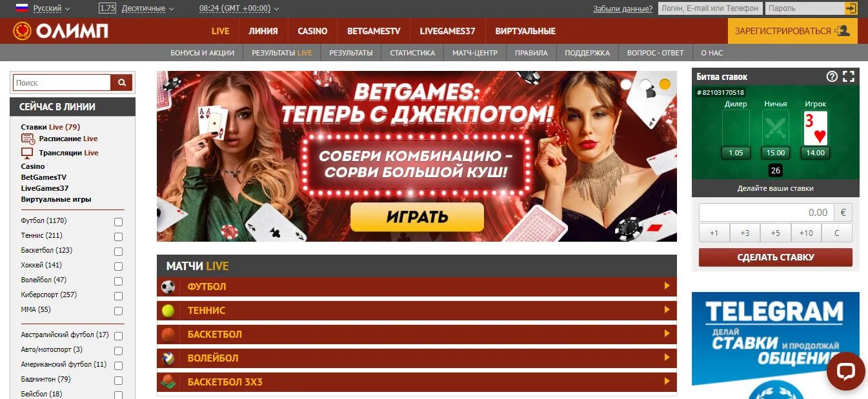Click the Зарегистрироваться button
This screenshot has height=399, width=868.
[x=792, y=31]
